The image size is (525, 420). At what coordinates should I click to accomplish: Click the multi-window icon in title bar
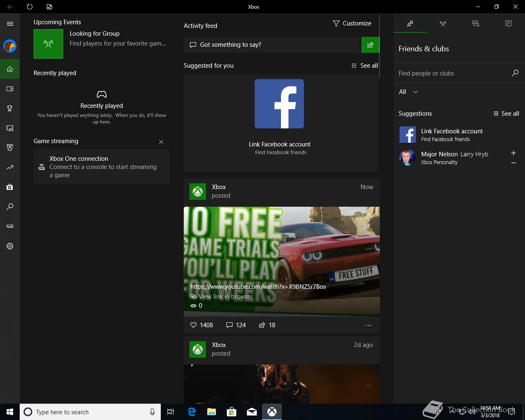(x=49, y=7)
